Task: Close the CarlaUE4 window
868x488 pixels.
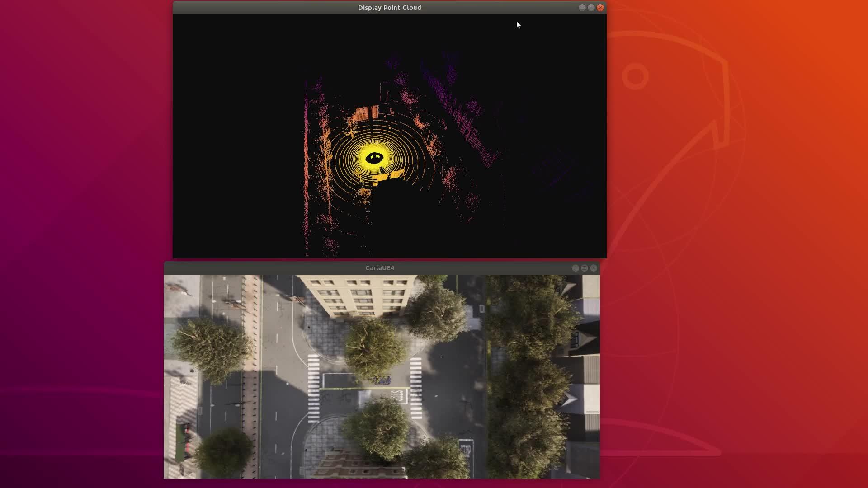Action: tap(594, 268)
